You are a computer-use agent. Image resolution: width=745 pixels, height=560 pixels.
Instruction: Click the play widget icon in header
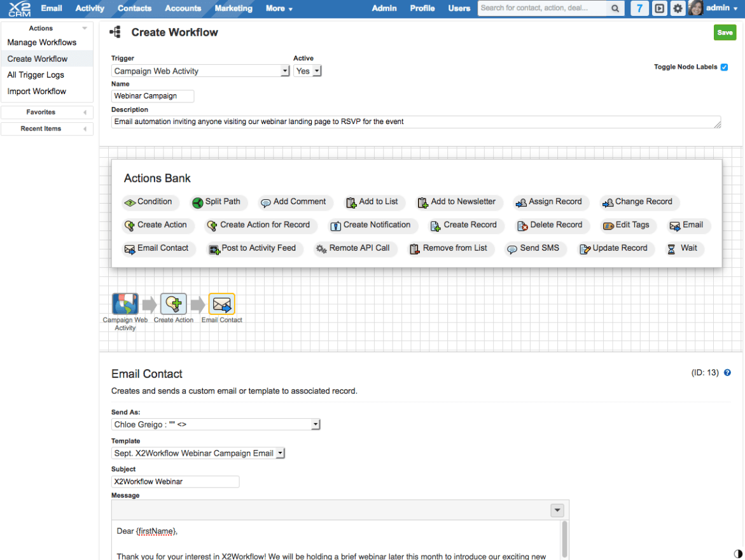(x=660, y=8)
